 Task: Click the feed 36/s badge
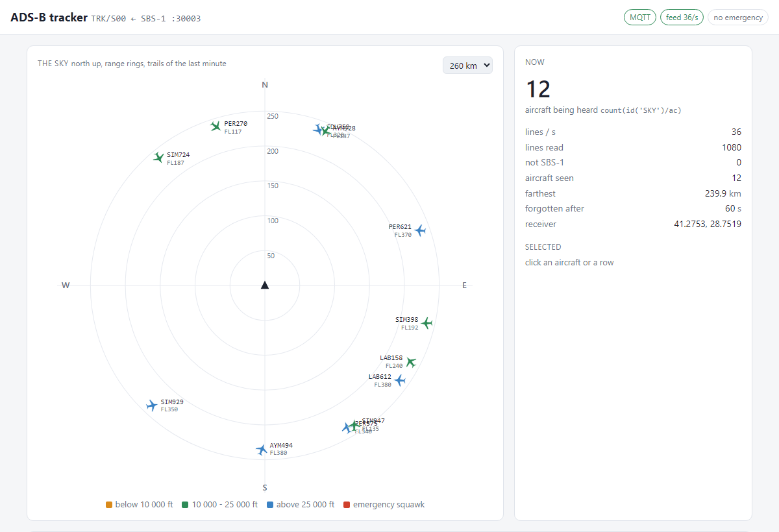click(x=682, y=18)
